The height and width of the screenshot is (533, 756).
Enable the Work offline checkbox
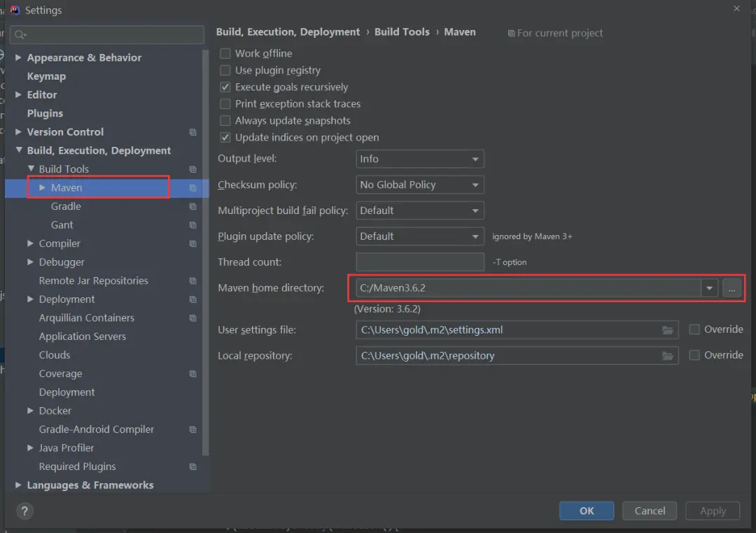click(225, 53)
